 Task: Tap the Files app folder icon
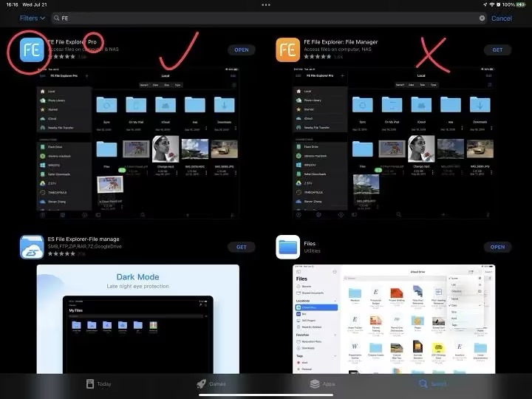point(288,247)
